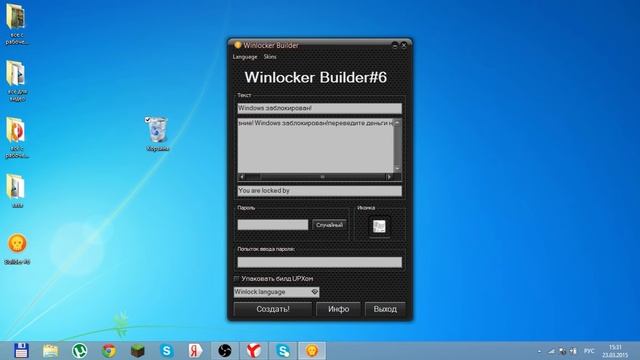Click the Выход button
This screenshot has height=360, width=640.
tap(385, 309)
